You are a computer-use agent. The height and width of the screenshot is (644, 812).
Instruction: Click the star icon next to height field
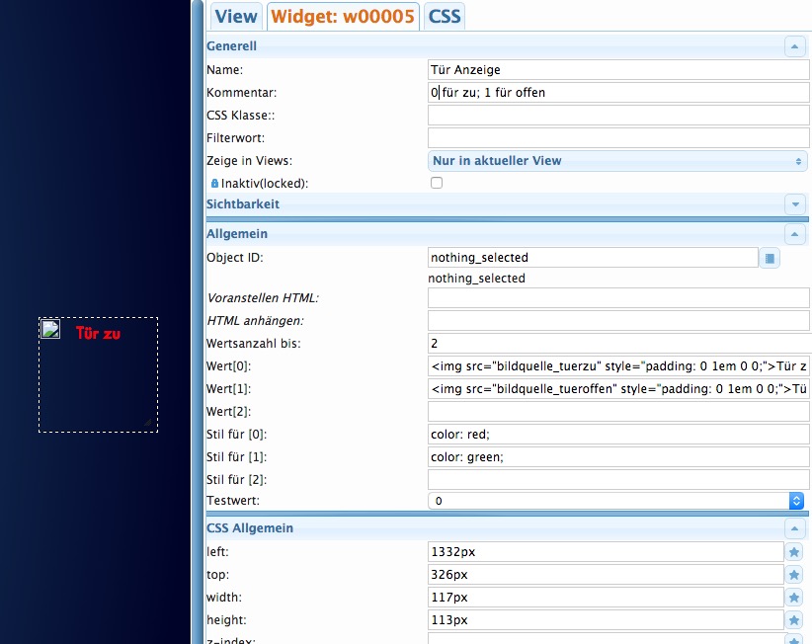click(794, 620)
